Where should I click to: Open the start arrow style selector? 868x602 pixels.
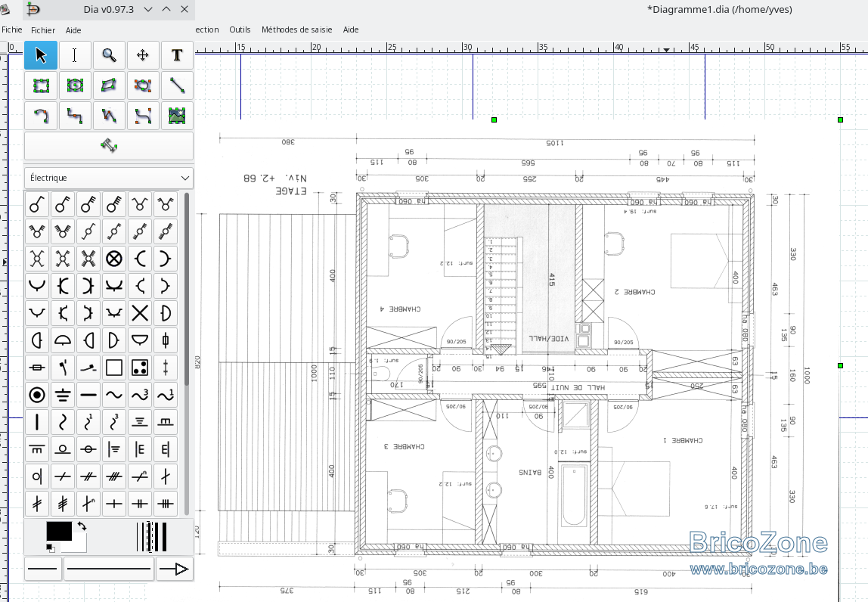click(43, 569)
